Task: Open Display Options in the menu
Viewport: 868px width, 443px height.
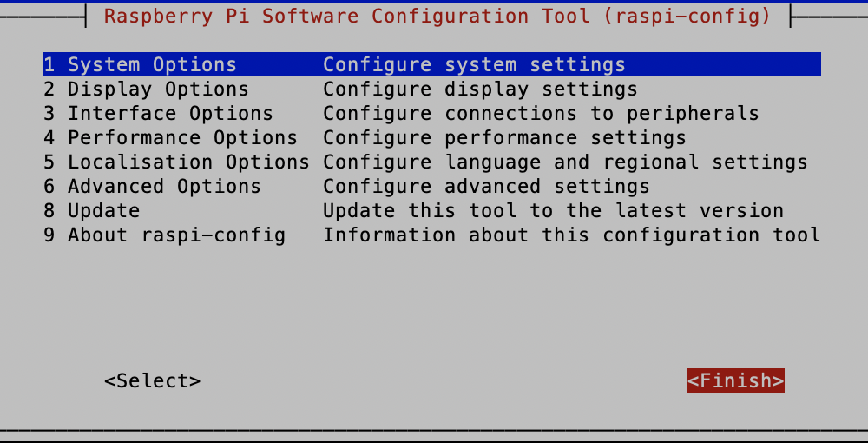Action: click(158, 89)
